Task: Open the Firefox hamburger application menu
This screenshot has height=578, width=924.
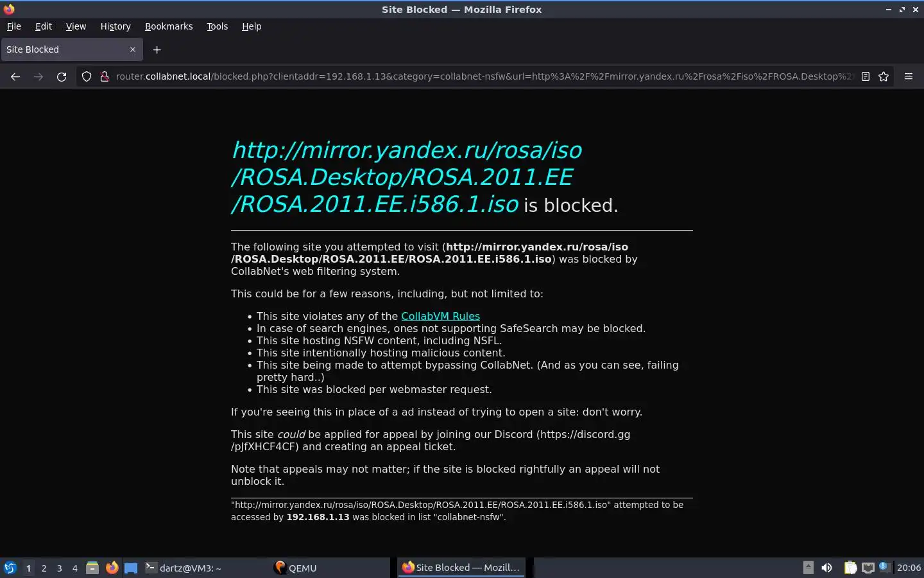Action: 909,76
